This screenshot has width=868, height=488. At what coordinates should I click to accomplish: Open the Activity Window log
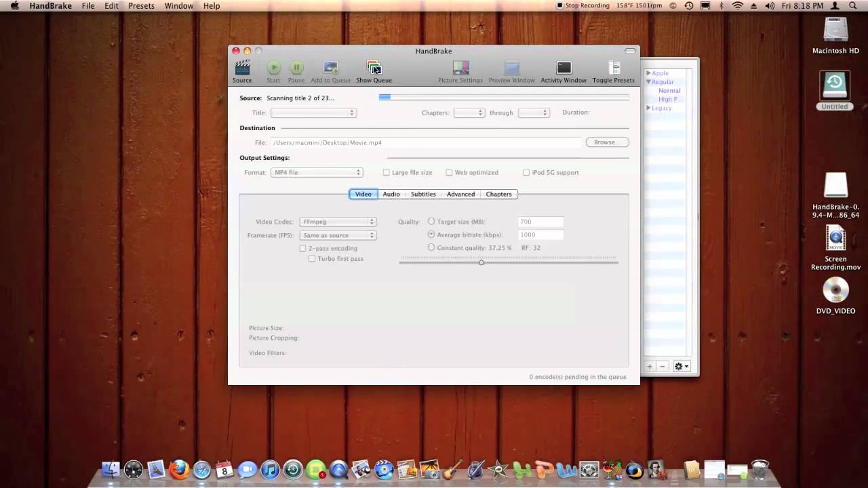564,72
